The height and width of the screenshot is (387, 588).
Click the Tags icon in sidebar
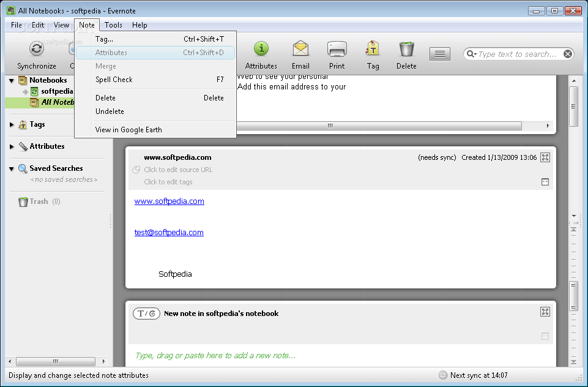pos(23,125)
